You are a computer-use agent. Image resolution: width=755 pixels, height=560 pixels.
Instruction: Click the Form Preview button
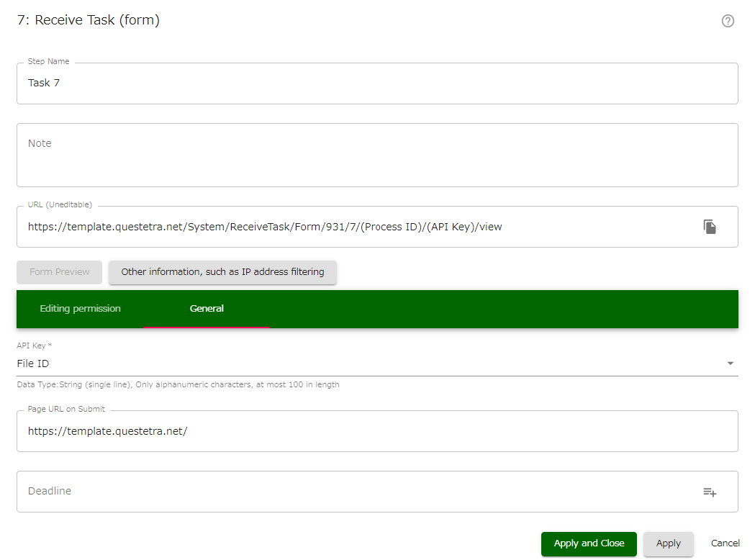[59, 272]
